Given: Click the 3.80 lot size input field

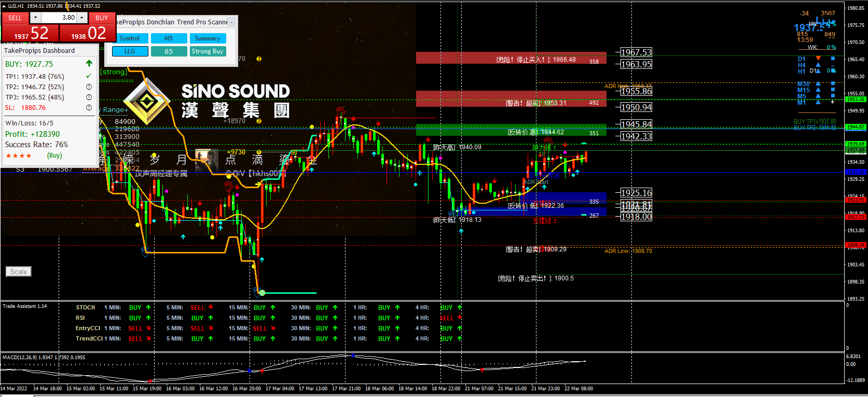Looking at the screenshot, I should tap(59, 18).
